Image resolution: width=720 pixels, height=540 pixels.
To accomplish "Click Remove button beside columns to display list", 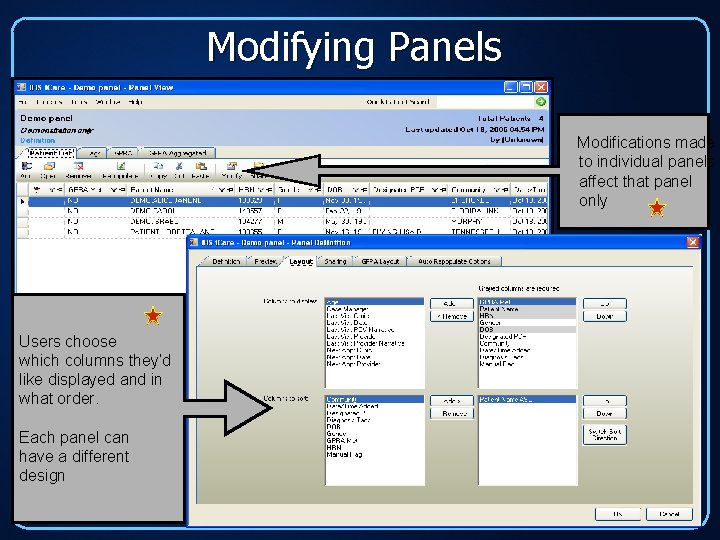I will point(451,316).
